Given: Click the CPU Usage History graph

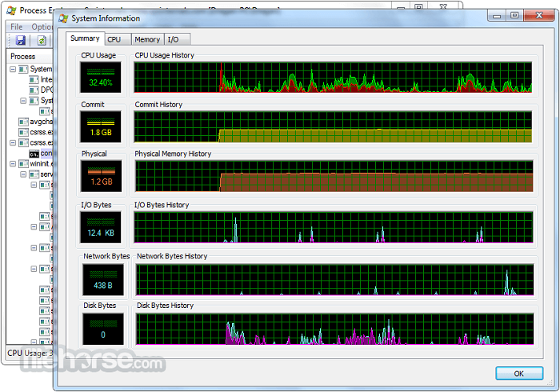Looking at the screenshot, I should click(x=332, y=78).
